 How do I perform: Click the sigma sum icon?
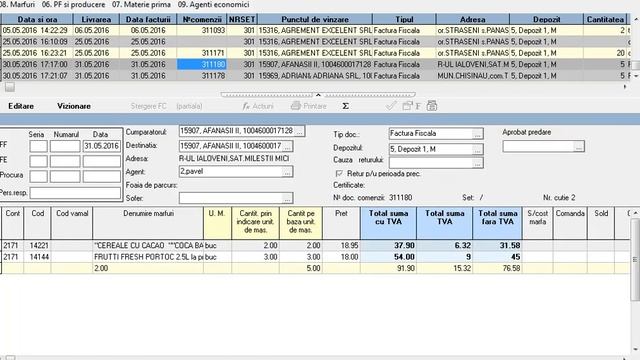[345, 106]
